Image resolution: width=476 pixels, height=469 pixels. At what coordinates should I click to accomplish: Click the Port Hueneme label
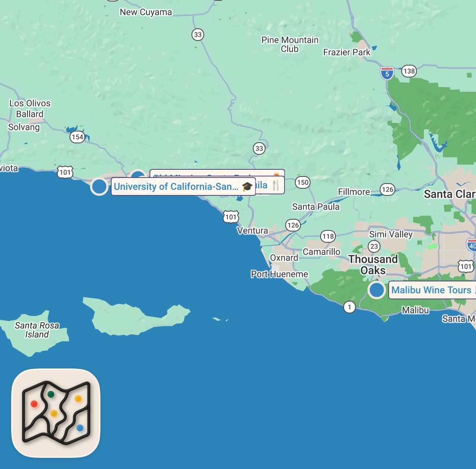280,274
